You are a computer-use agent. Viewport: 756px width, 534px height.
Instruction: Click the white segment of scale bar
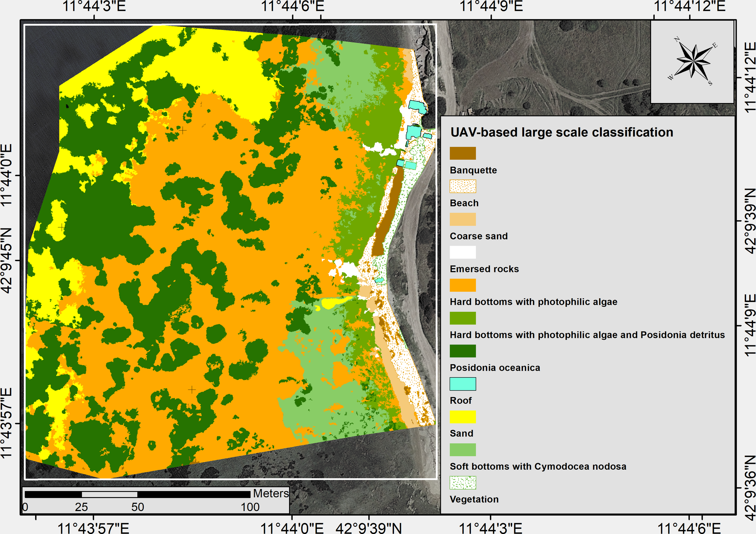(109, 494)
